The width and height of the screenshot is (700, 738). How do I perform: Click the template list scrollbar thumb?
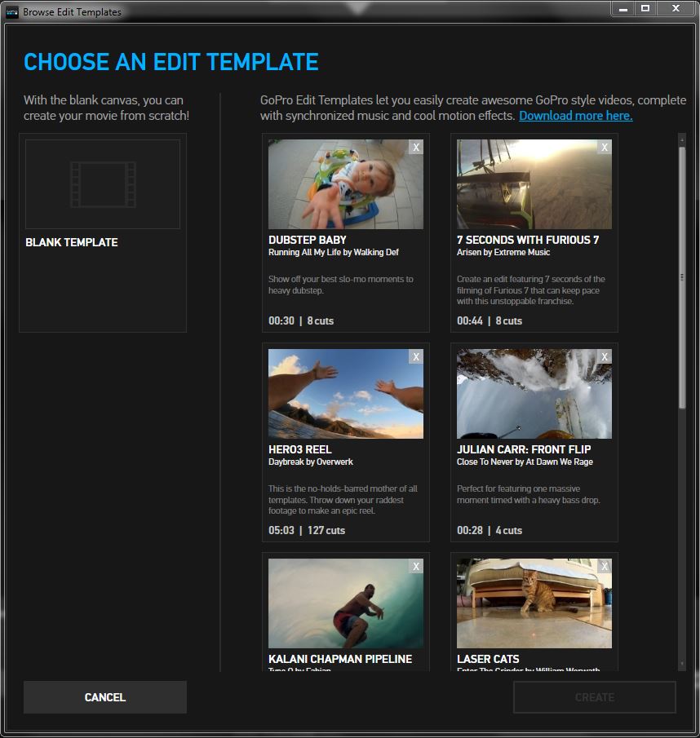pyautogui.click(x=681, y=278)
